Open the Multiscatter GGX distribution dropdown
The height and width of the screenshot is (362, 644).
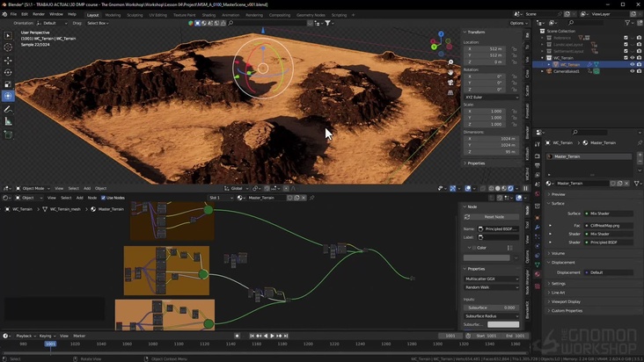coord(491,279)
